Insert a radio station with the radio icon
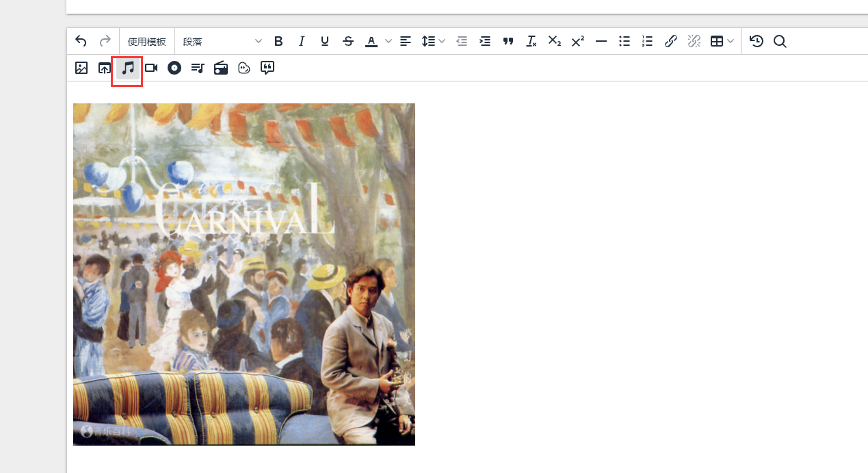Image resolution: width=868 pixels, height=473 pixels. coord(221,68)
